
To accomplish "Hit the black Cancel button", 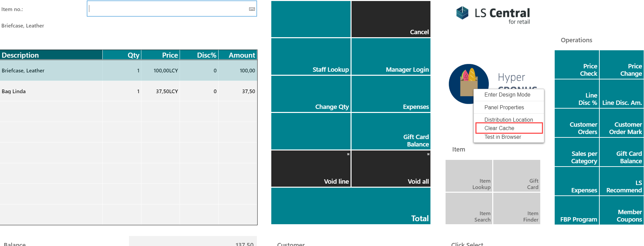I will tap(391, 19).
